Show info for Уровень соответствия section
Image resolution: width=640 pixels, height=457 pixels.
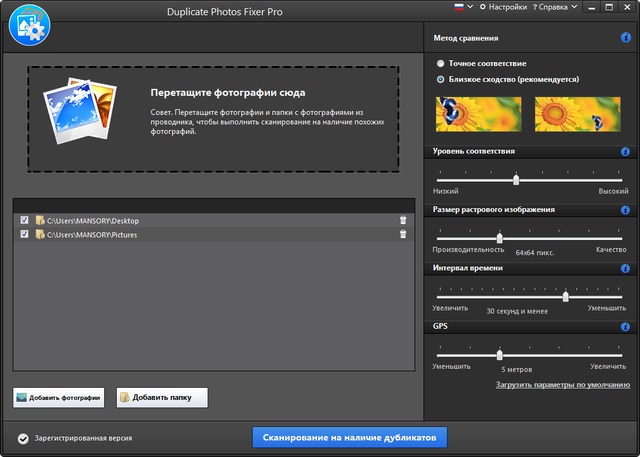coord(625,152)
